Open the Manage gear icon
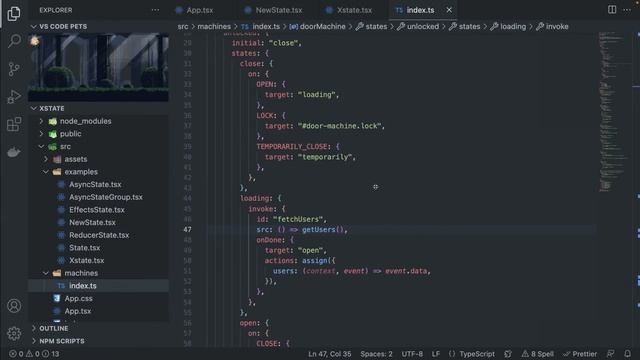Image resolution: width=640 pixels, height=360 pixels. click(x=14, y=333)
